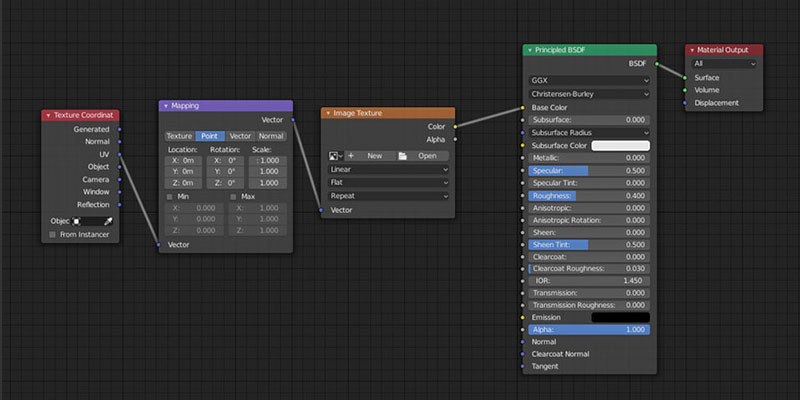Click the Camera output socket
This screenshot has height=400, width=800.
(119, 180)
